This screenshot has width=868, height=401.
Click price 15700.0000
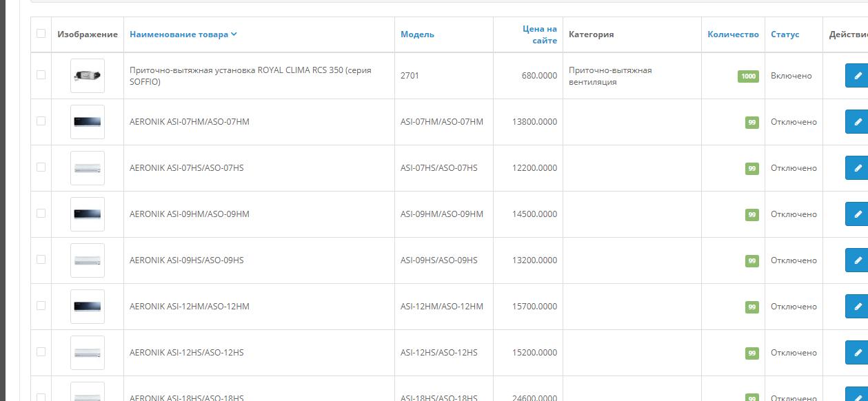pos(535,307)
